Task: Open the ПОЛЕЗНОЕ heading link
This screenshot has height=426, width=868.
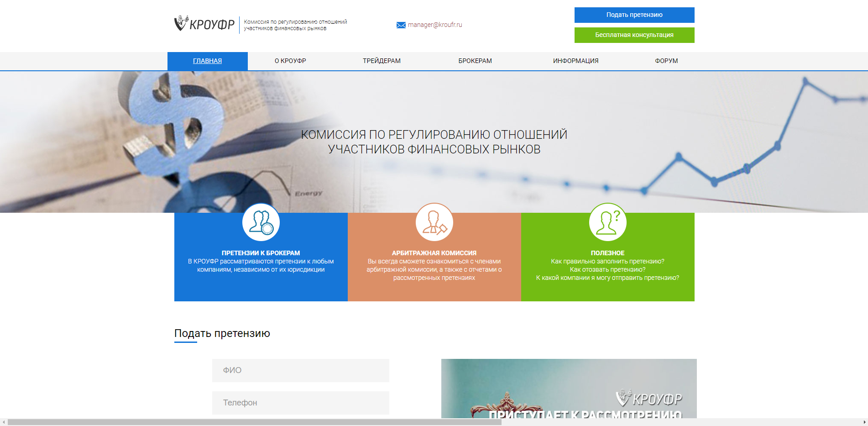Action: coord(608,253)
